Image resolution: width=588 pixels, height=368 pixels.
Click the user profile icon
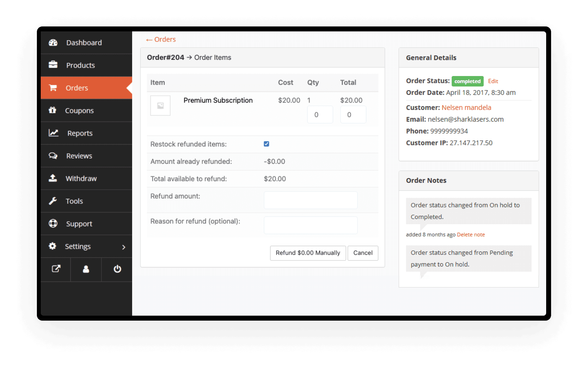86,269
